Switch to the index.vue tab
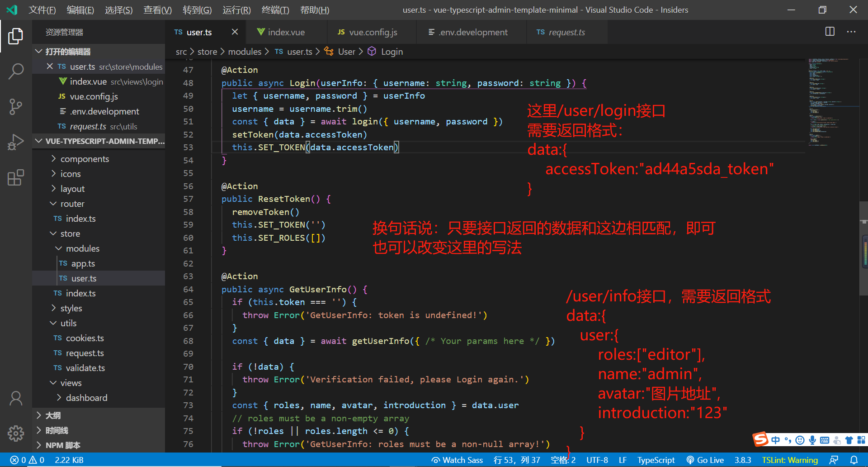The width and height of the screenshot is (868, 467). (x=287, y=32)
